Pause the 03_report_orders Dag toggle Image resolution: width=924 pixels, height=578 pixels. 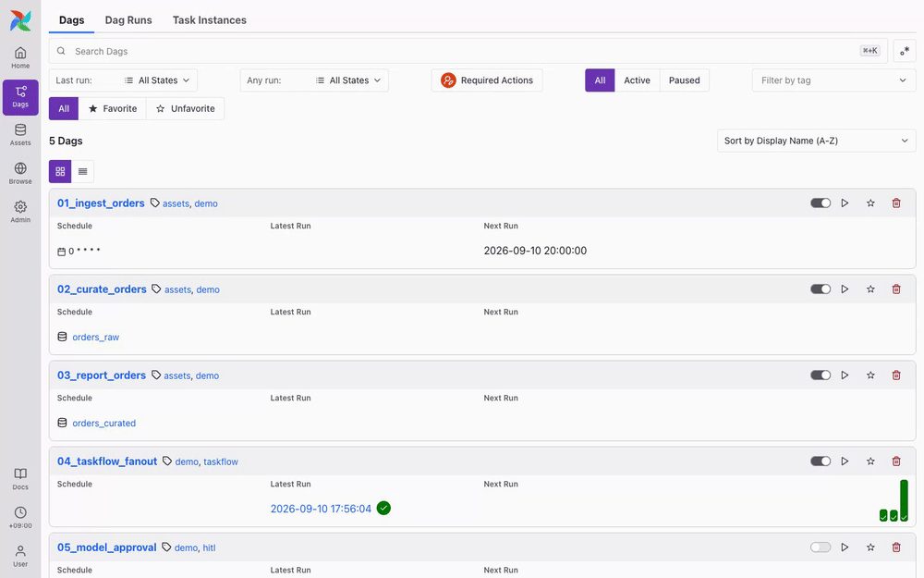821,375
